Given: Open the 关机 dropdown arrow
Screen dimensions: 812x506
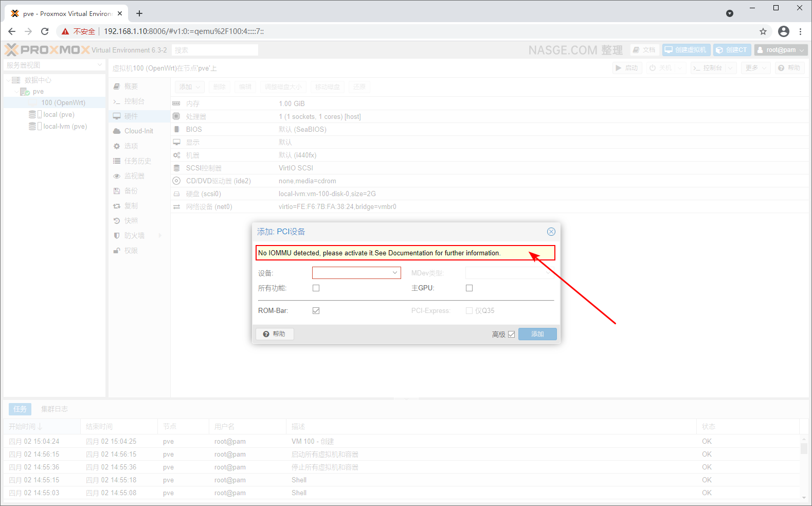Looking at the screenshot, I should coord(680,68).
